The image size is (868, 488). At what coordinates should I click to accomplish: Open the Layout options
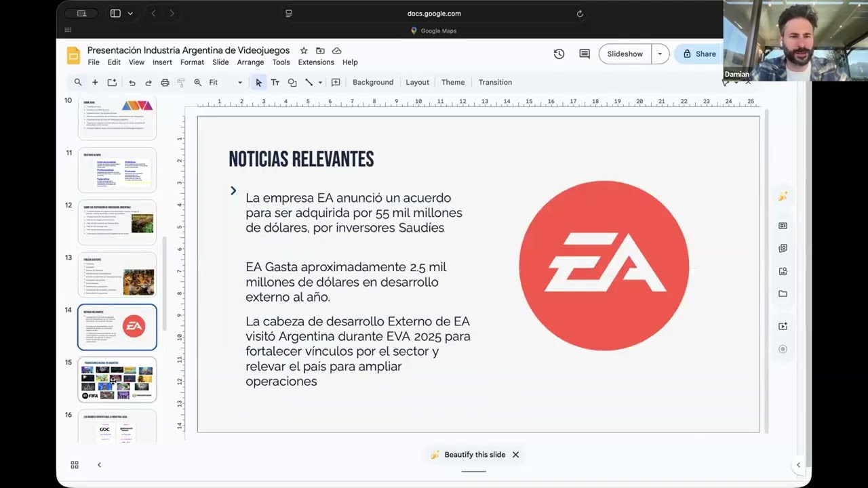point(417,83)
